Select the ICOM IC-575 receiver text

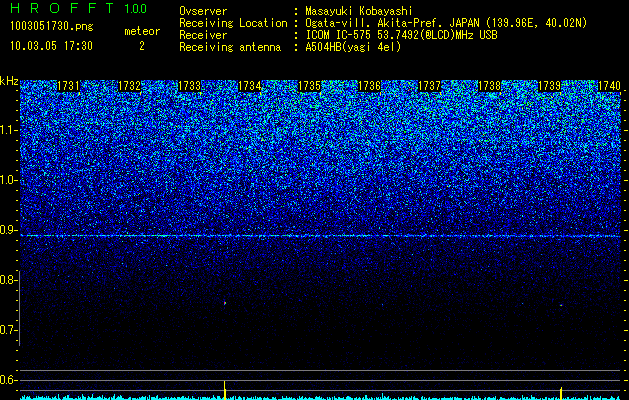[x=401, y=35]
